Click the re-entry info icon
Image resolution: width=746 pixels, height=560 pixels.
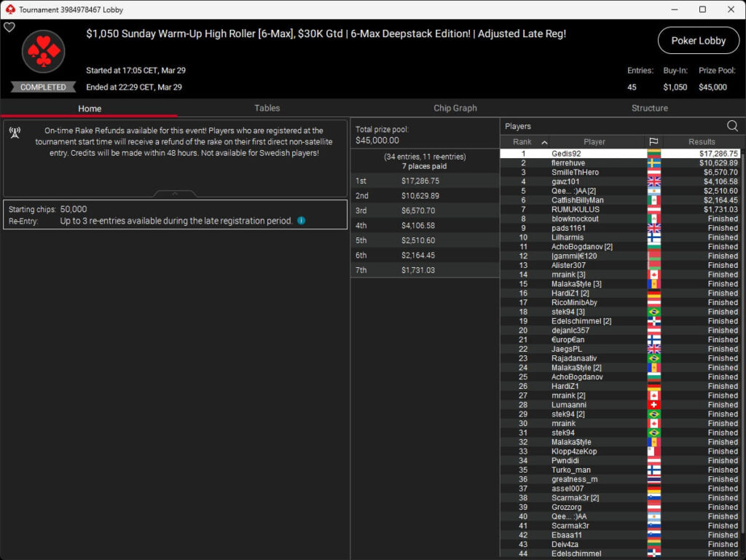coord(301,221)
